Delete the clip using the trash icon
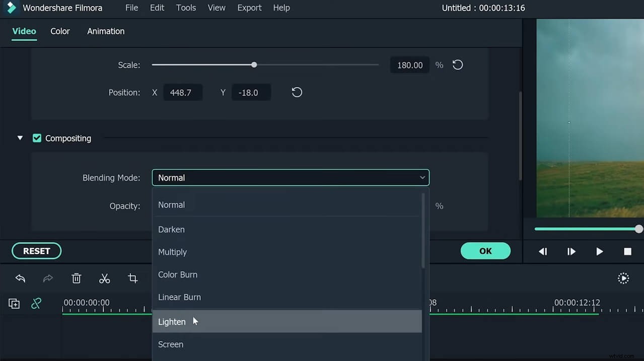This screenshot has height=361, width=644. pyautogui.click(x=76, y=278)
